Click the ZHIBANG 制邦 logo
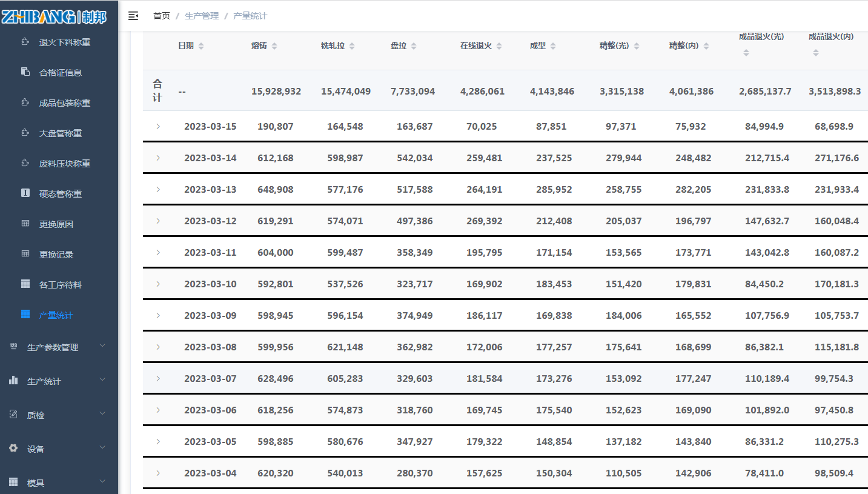The image size is (868, 494). [54, 17]
